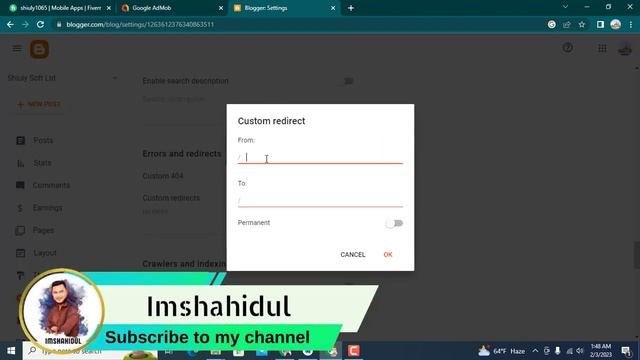Click the To path input field
This screenshot has height=360, width=640.
pos(320,200)
